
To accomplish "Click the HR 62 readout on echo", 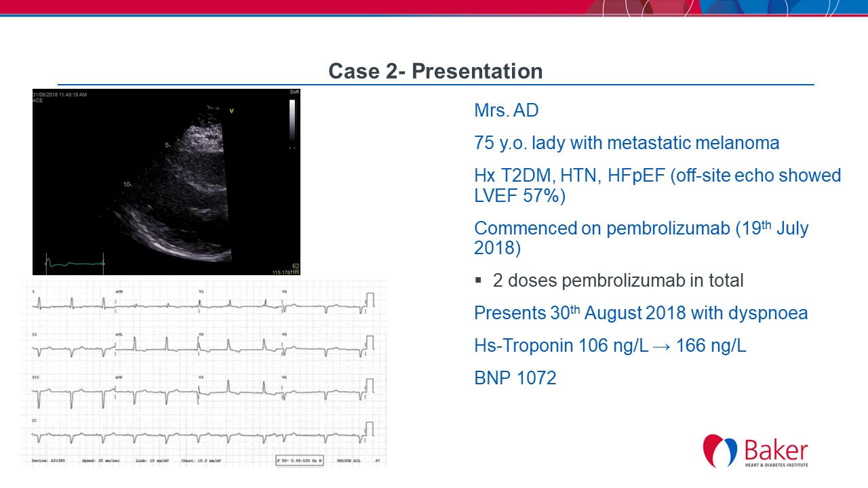I will pos(294,268).
